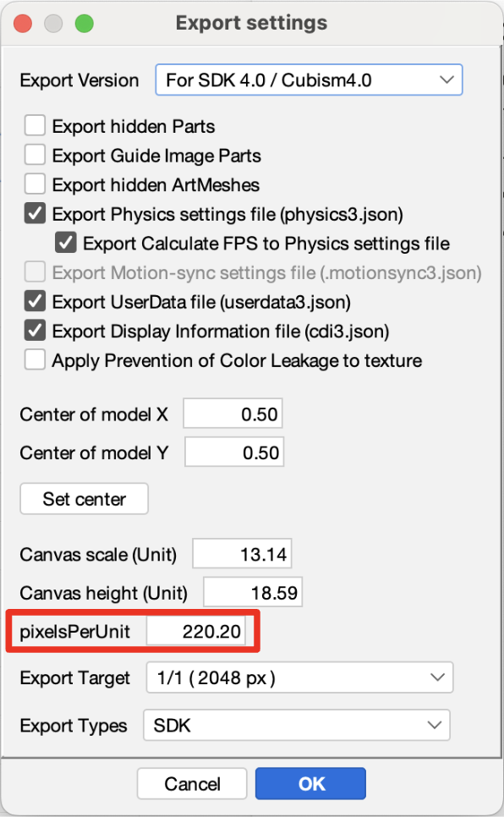Toggle Export Display Information file checkbox
Viewport: 504px width, 817px height.
pyautogui.click(x=35, y=331)
